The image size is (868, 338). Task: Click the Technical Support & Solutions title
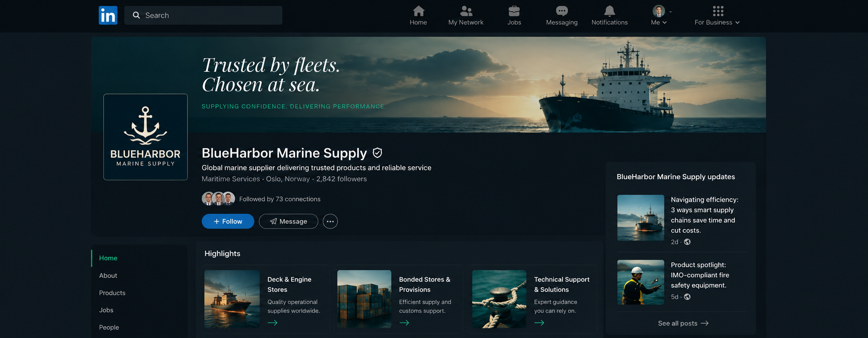[562, 284]
